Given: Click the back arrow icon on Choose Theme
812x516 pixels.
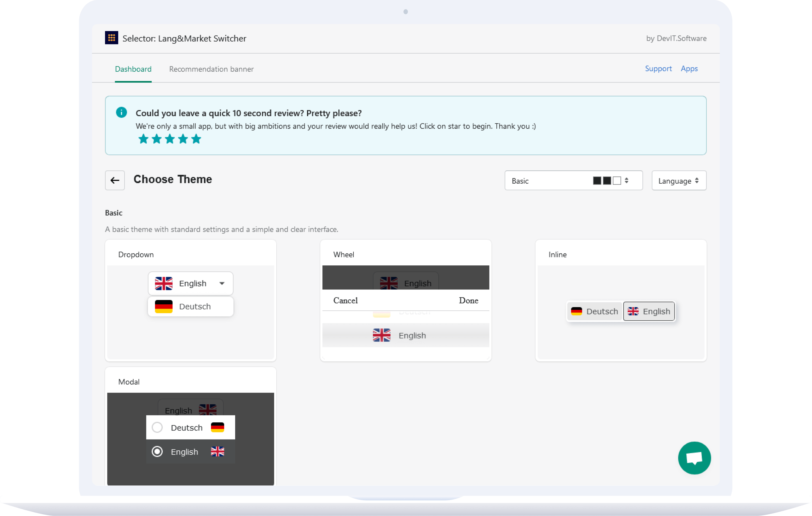Looking at the screenshot, I should click(x=115, y=180).
